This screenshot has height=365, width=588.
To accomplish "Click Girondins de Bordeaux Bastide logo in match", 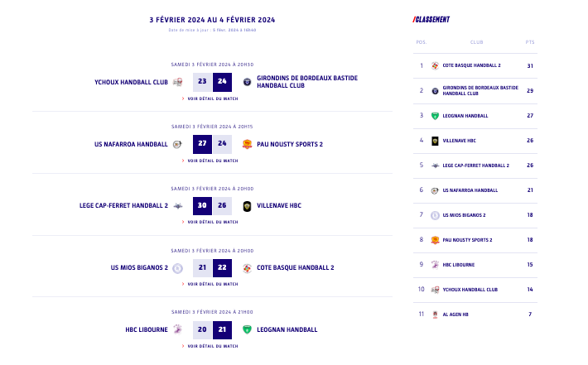I will coord(247,82).
